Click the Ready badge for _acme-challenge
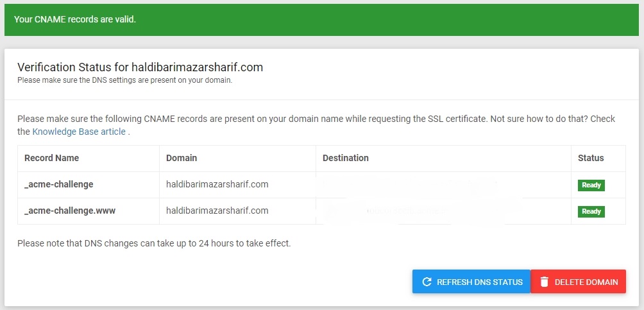 (591, 185)
